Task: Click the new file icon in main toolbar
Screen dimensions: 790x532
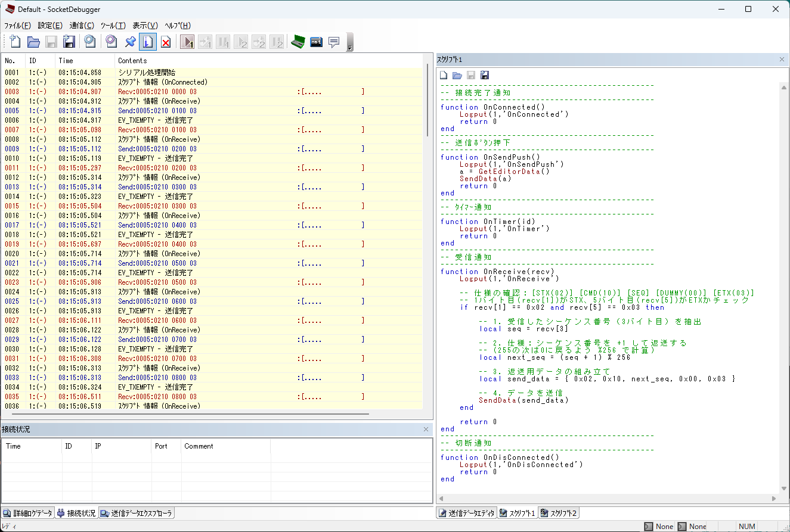Action: 16,42
